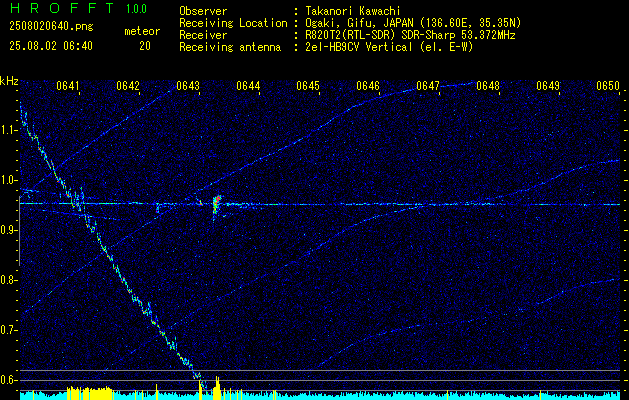Click time marker 0644

pyautogui.click(x=248, y=86)
